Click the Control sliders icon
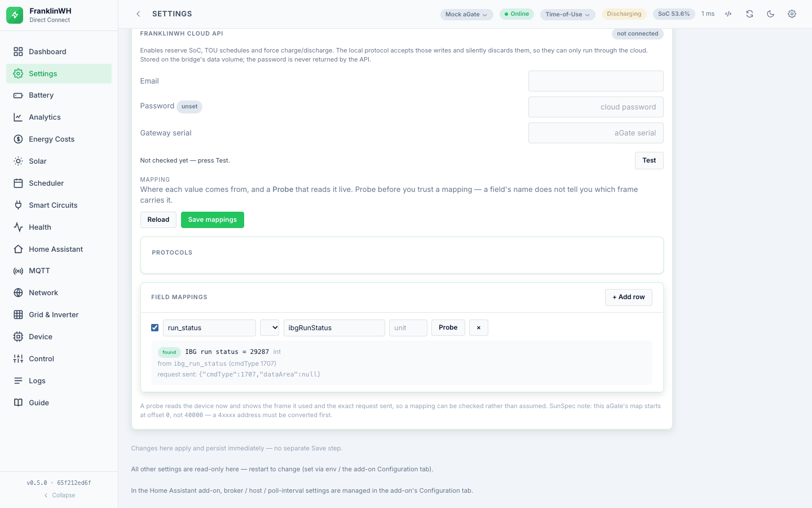Image resolution: width=812 pixels, height=508 pixels. 18,359
